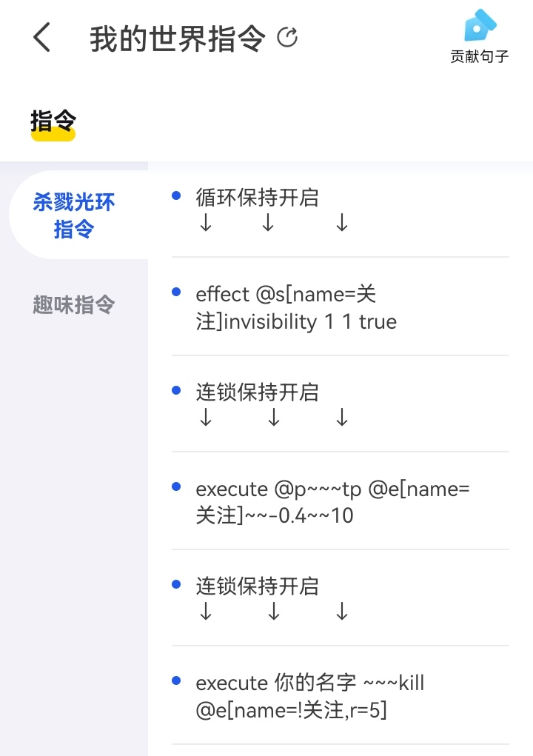Tap the 贡献句子 text label
Screen dimensions: 533x756
pyautogui.click(x=480, y=56)
